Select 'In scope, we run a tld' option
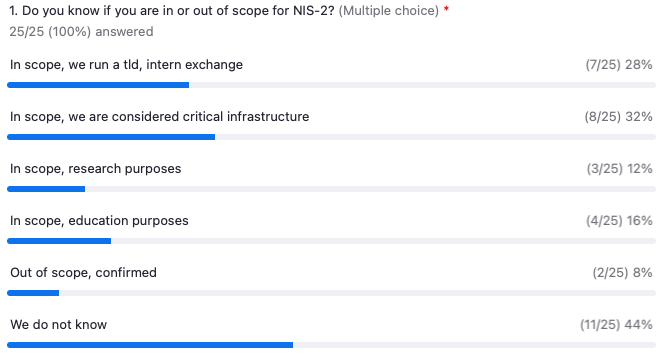This screenshot has height=362, width=669. point(126,65)
